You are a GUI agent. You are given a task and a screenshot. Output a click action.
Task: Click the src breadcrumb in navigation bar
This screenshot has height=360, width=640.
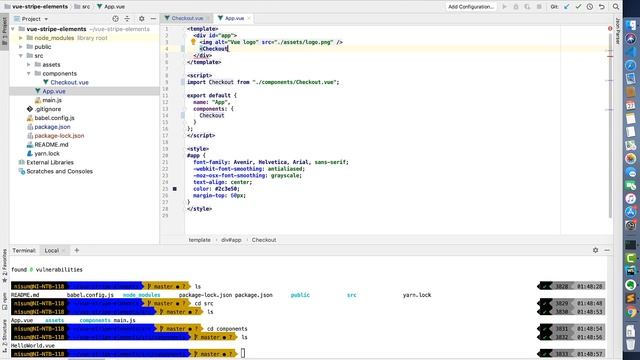click(x=82, y=7)
